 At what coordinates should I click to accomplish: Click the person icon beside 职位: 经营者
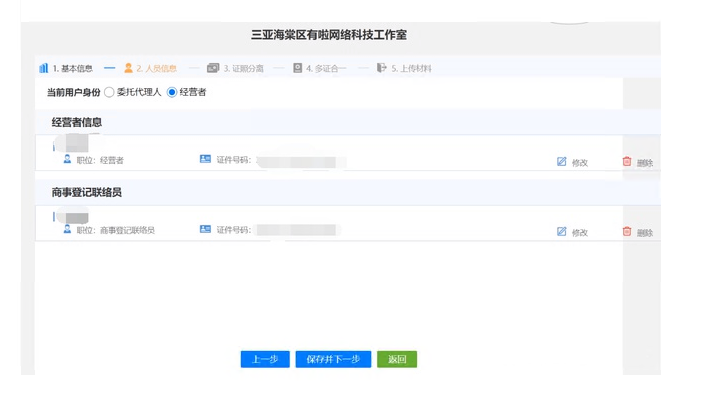point(67,159)
